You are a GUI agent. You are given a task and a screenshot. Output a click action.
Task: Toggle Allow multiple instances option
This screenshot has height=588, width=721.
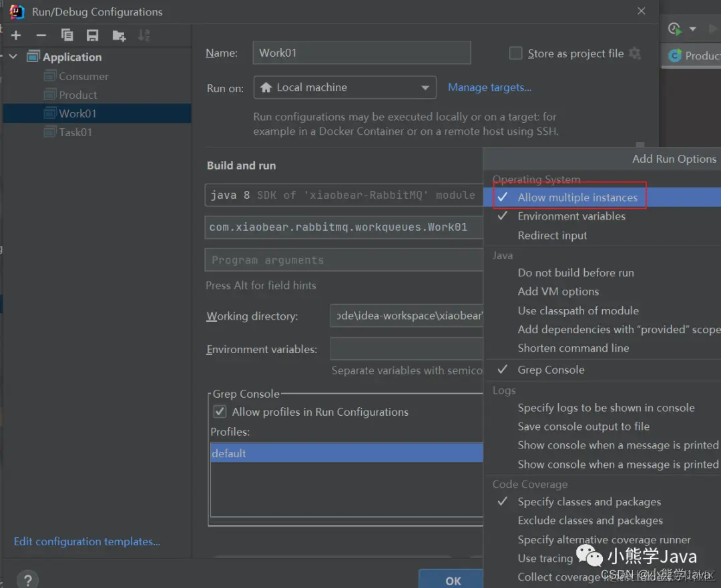tap(602, 198)
